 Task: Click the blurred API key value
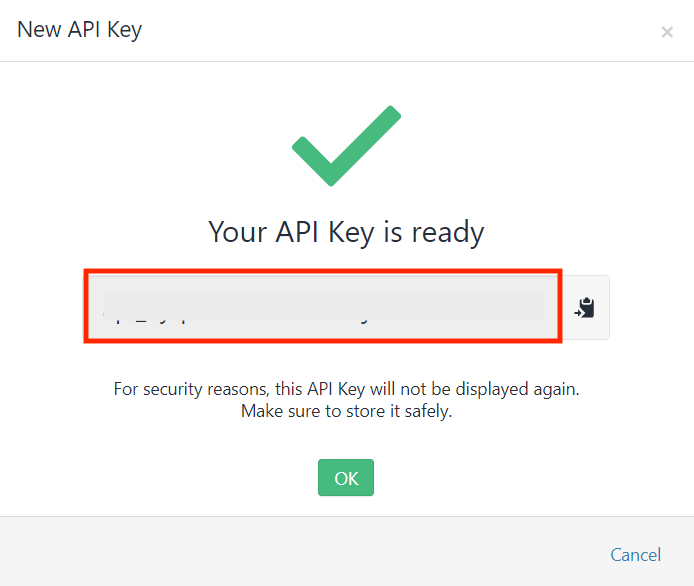pos(323,305)
